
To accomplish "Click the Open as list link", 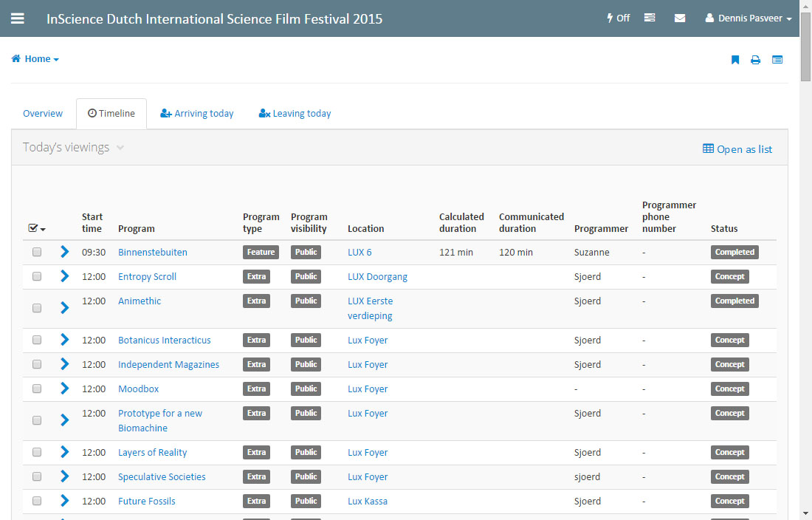I will click(x=737, y=149).
